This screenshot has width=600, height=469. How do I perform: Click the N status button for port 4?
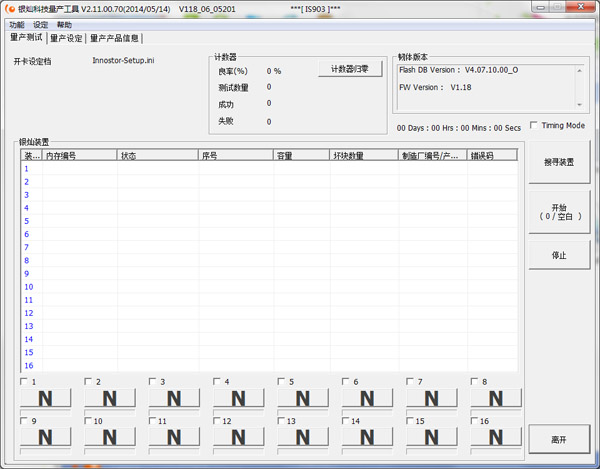(238, 398)
